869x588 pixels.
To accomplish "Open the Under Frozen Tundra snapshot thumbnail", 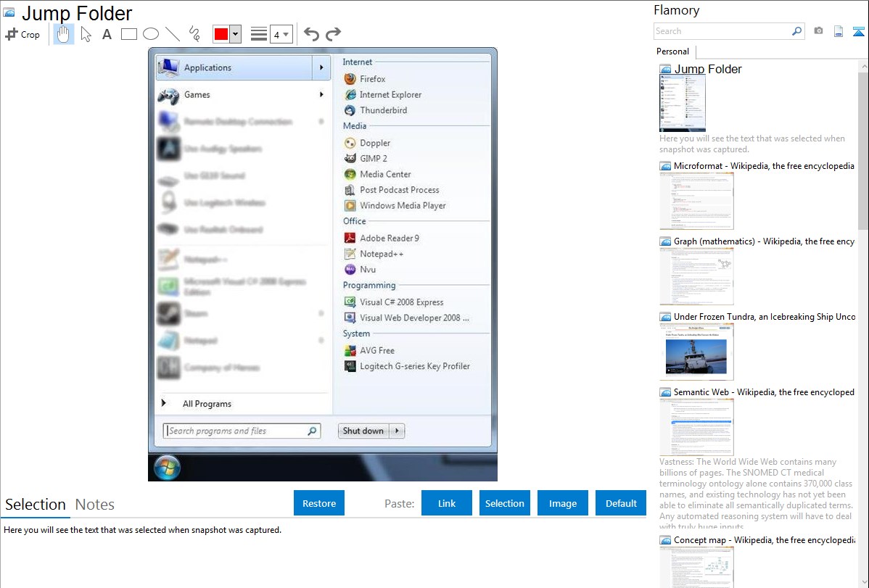I will pyautogui.click(x=696, y=352).
